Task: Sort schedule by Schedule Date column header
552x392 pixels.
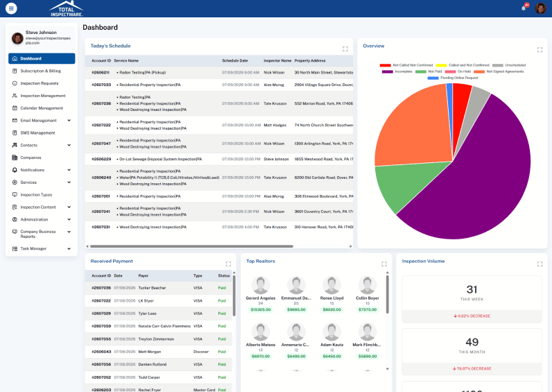Action: click(x=235, y=60)
